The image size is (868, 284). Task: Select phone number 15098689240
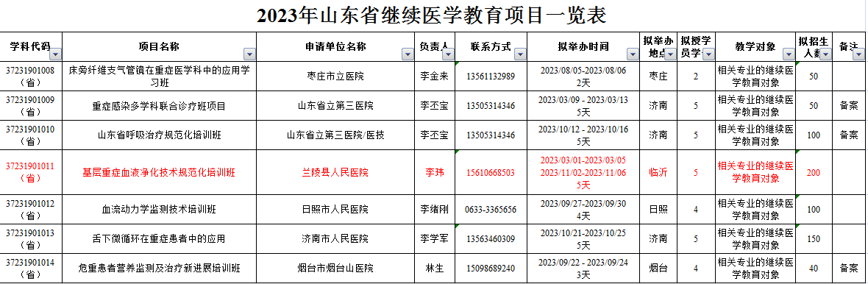[491, 268]
